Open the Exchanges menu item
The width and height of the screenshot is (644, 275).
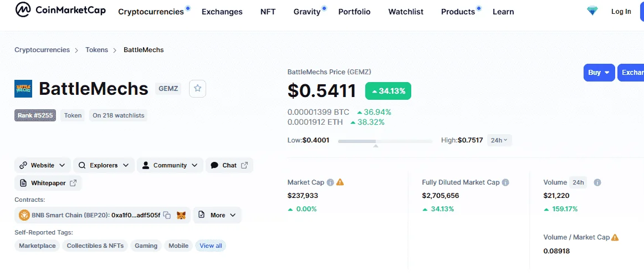pyautogui.click(x=222, y=12)
